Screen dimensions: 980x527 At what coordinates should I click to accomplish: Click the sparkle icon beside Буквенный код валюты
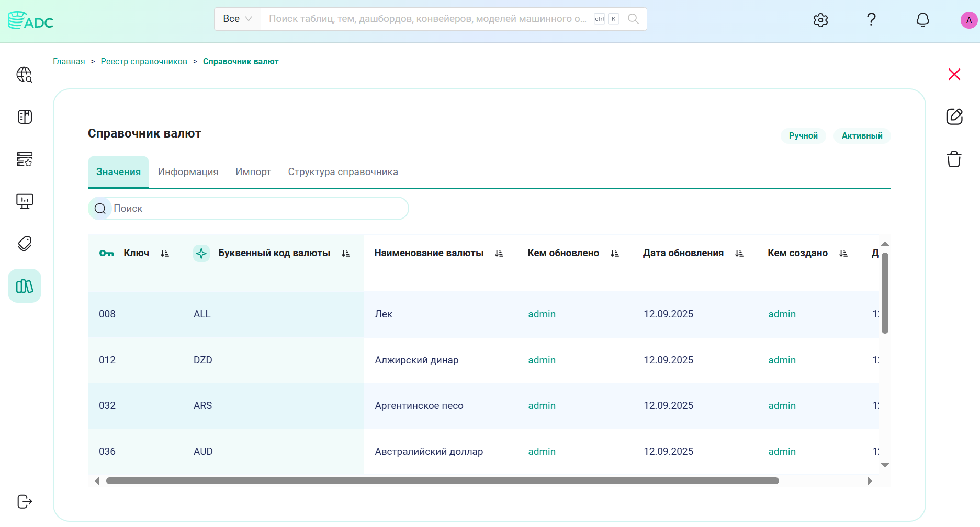201,254
